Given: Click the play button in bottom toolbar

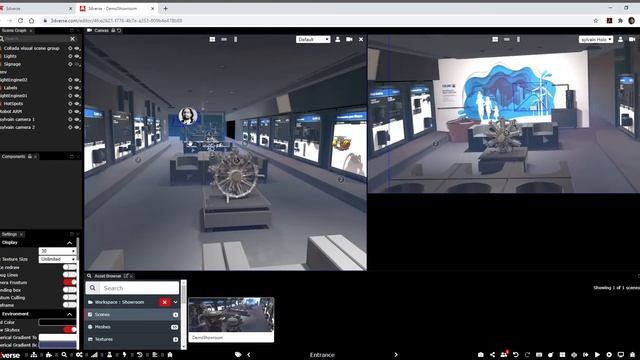Looking at the screenshot, I should coord(597,355).
